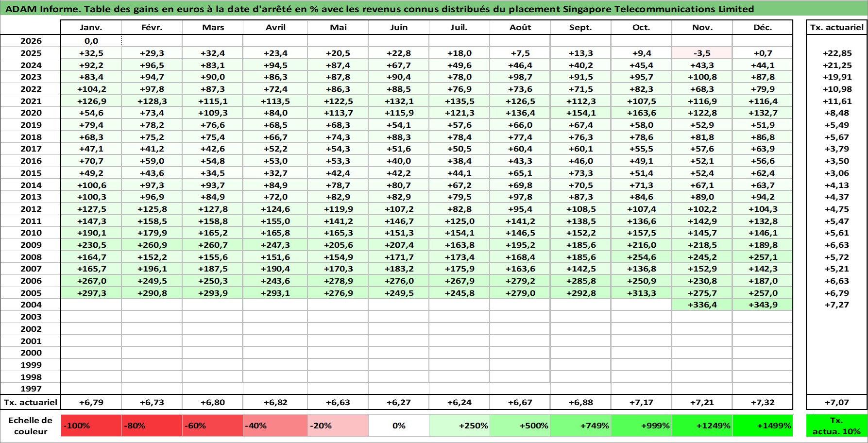The height and width of the screenshot is (443, 868).
Task: Click the Tx. actuariel bottom row label
Action: 31,403
